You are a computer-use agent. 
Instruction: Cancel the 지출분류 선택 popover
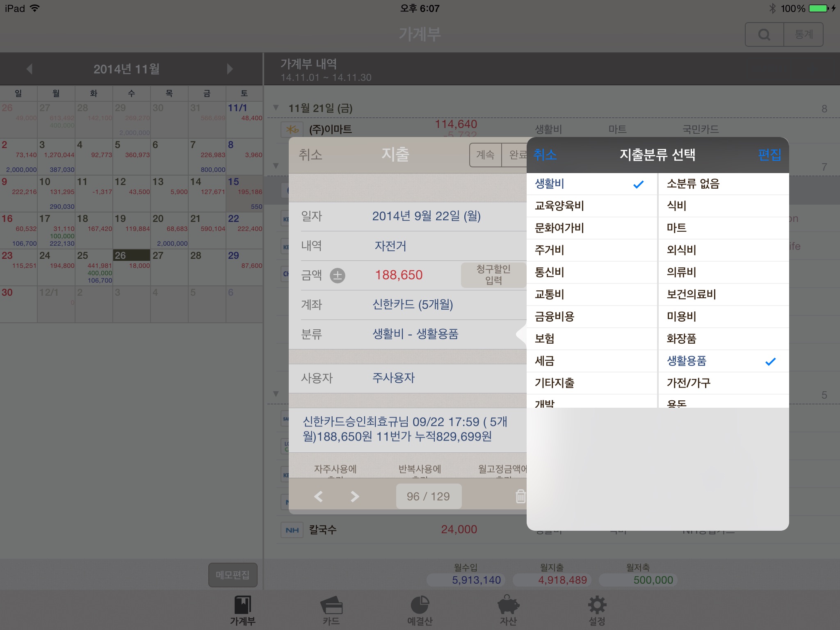click(x=545, y=155)
